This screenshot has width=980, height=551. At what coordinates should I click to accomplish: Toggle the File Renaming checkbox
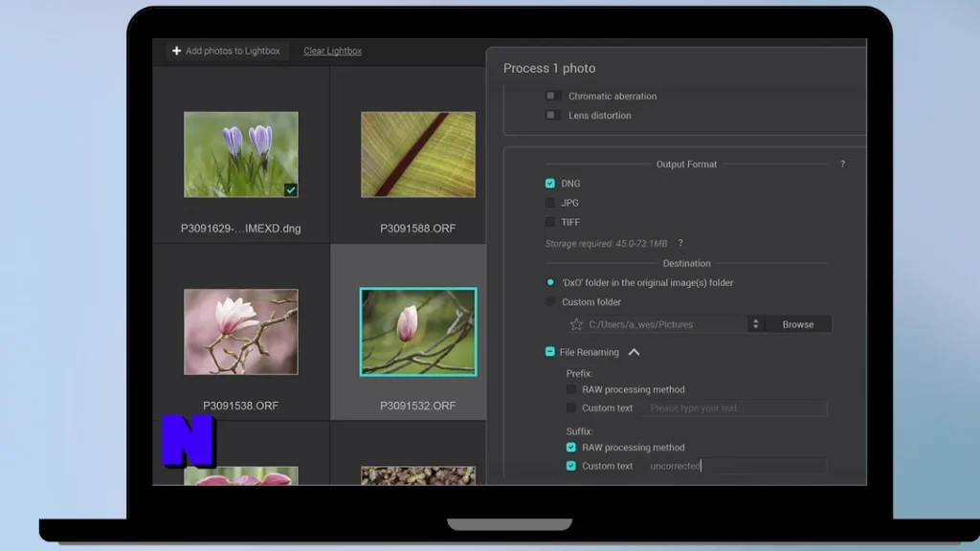click(x=550, y=352)
